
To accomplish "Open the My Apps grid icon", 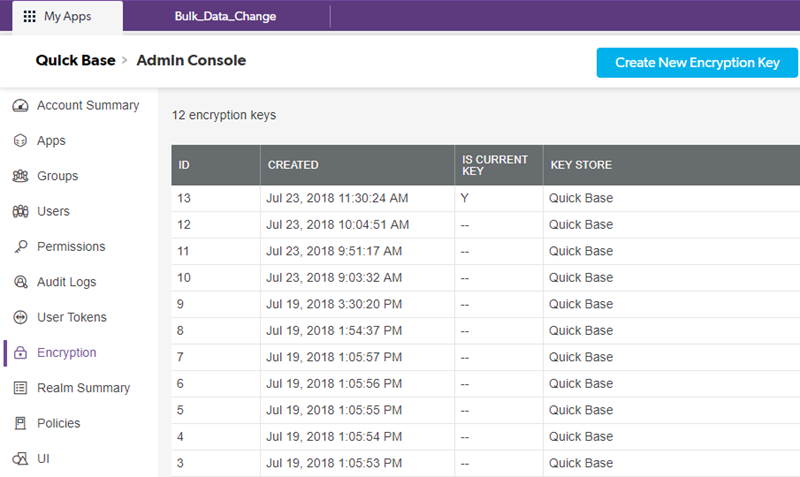I will point(30,16).
